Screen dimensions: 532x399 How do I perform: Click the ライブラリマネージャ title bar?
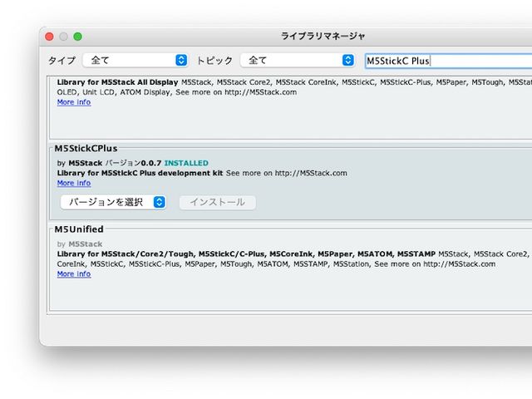323,37
